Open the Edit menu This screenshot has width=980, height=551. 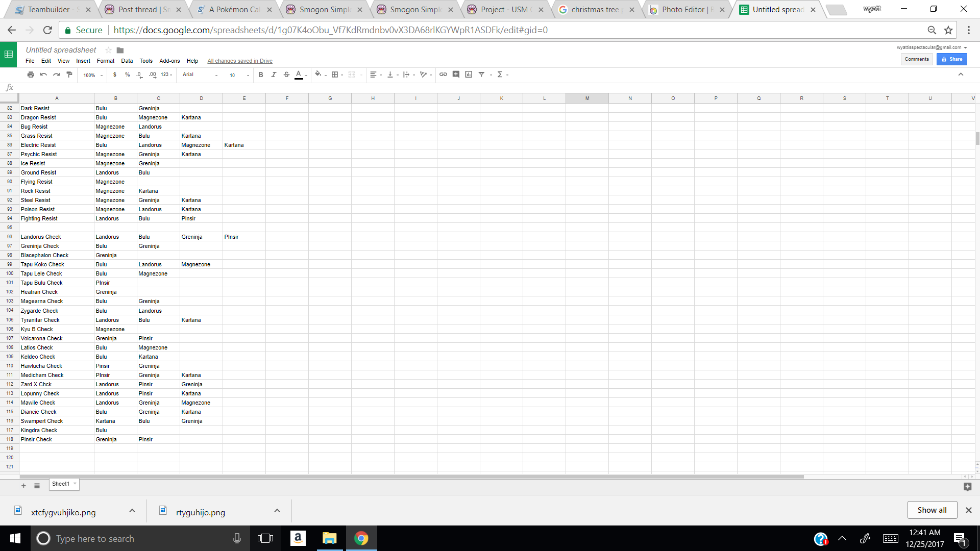coord(46,61)
